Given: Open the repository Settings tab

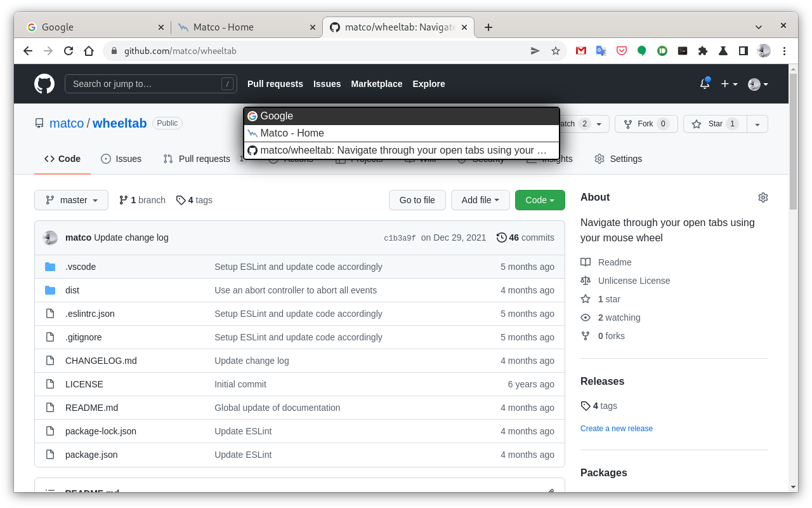Looking at the screenshot, I should (618, 159).
